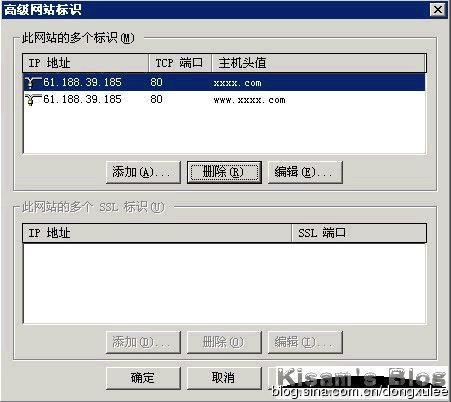Click network icon of xxxx.com row
The image size is (451, 402).
[x=33, y=82]
